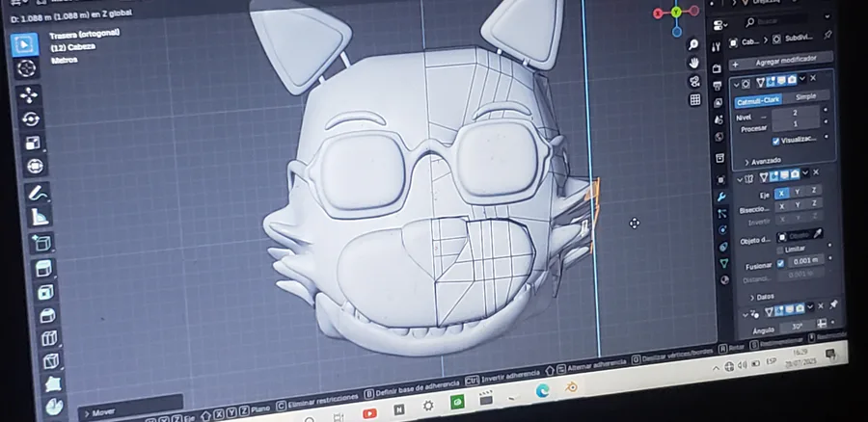Open the Physics properties tab
This screenshot has height=422, width=868.
click(721, 230)
